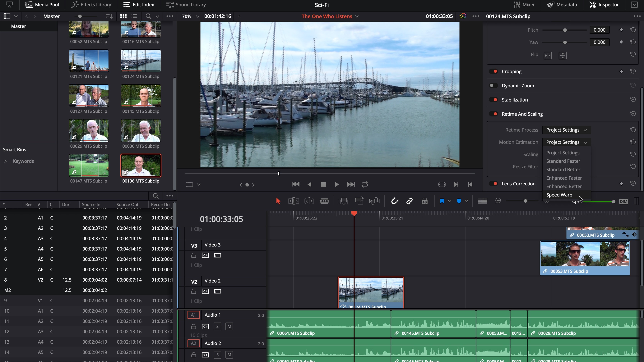Open the audio Mixer panel
This screenshot has height=362, width=644.
point(524,4)
